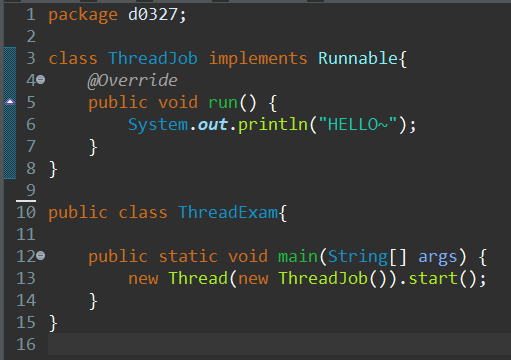Click the 'run' method name
The image size is (511, 360).
pyautogui.click(x=223, y=103)
